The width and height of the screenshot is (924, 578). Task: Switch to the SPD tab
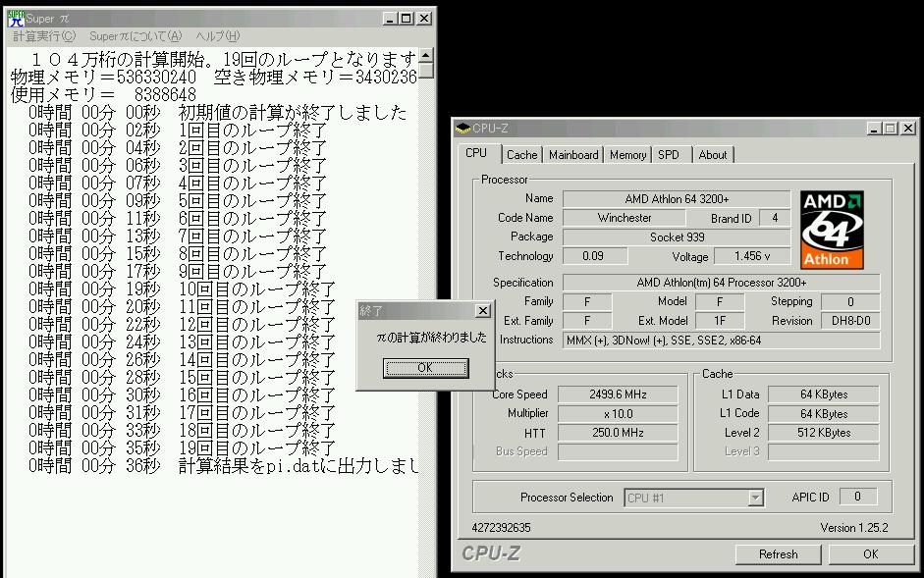[x=669, y=155]
